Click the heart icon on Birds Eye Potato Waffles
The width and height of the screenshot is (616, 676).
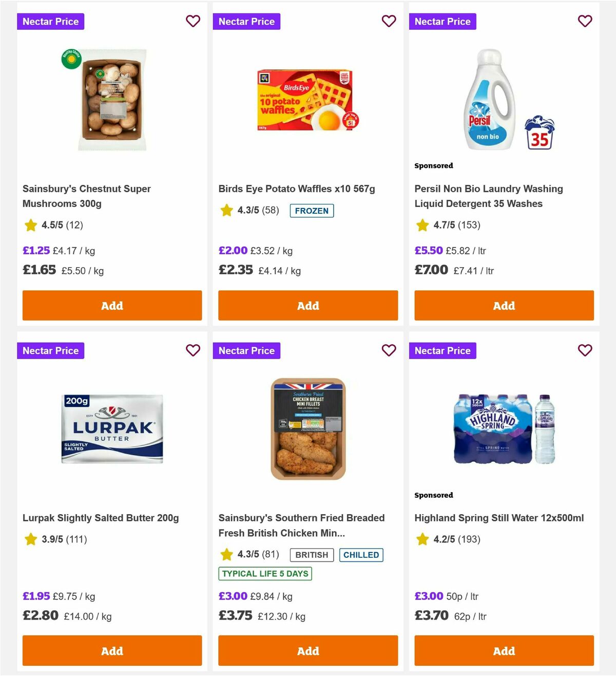(389, 21)
